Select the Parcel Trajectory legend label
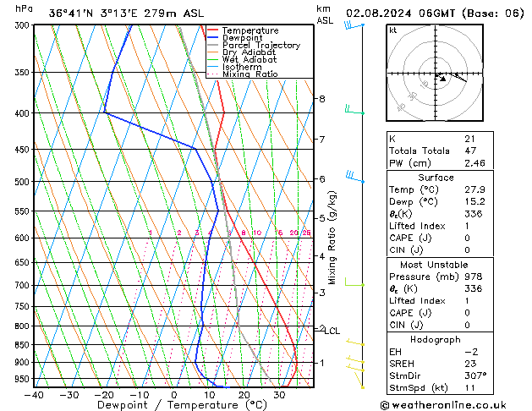This screenshot has width=532, height=411. (x=261, y=45)
